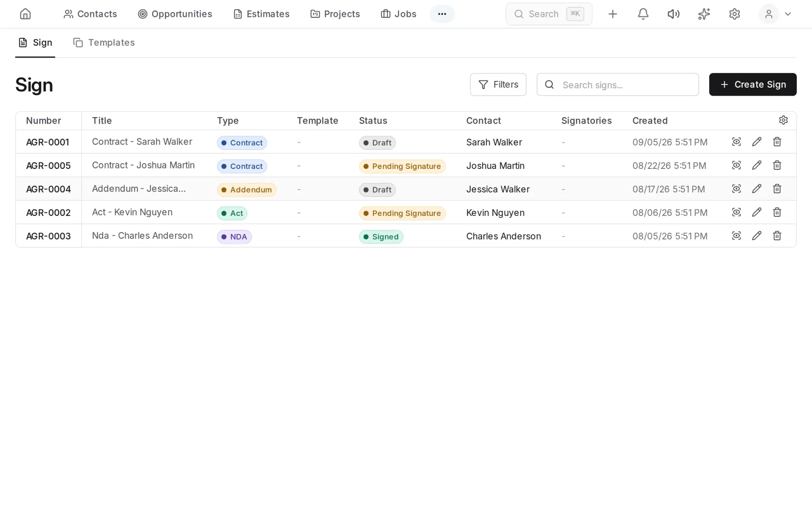Switch to the Templates tab
This screenshot has height=508, width=812.
tap(104, 43)
